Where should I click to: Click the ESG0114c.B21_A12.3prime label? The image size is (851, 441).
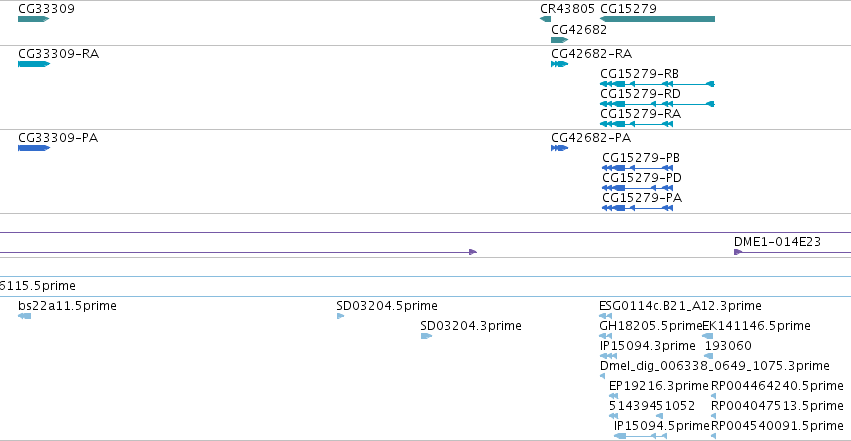[681, 306]
